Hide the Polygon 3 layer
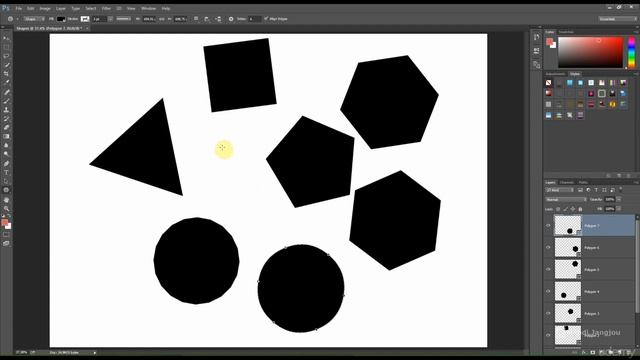The image size is (640, 360). point(548,313)
